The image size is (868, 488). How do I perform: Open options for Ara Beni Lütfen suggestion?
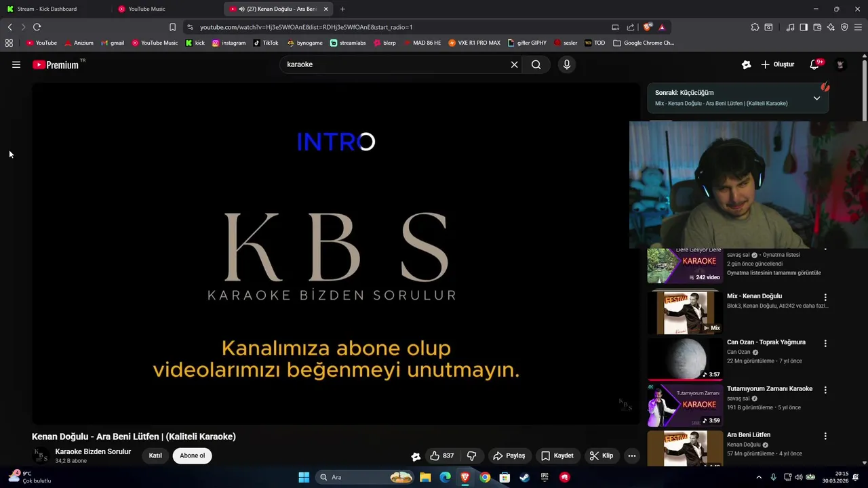825,436
